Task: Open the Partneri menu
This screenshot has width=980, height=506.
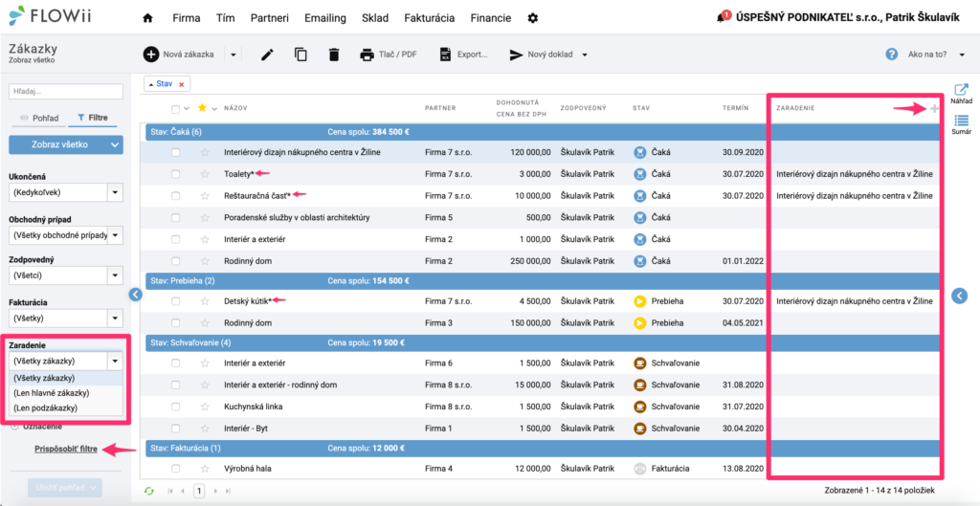Action: coord(269,18)
